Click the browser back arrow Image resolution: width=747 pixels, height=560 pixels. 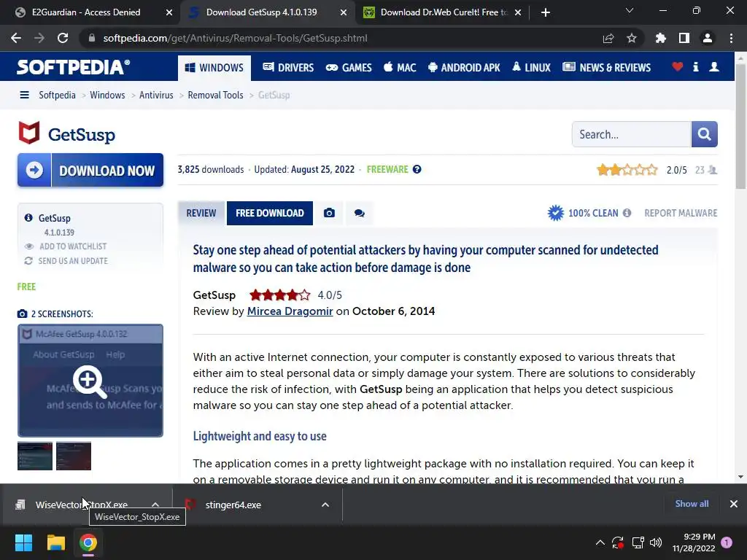[x=16, y=38]
